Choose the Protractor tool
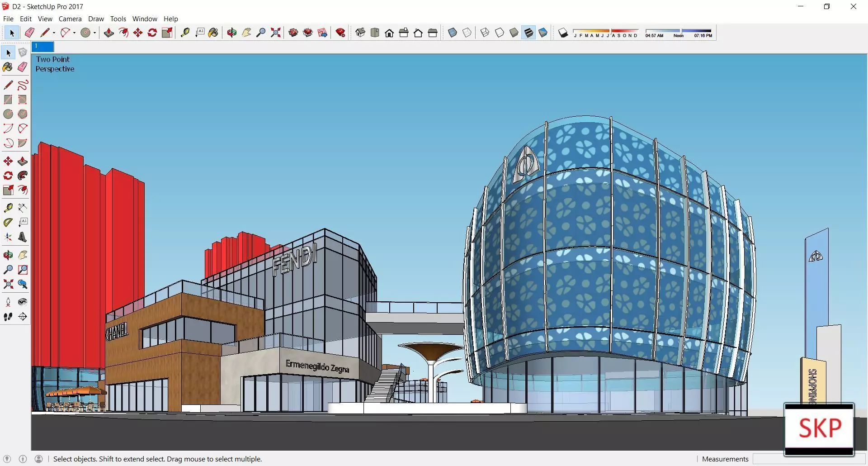Image resolution: width=868 pixels, height=466 pixels. point(8,222)
